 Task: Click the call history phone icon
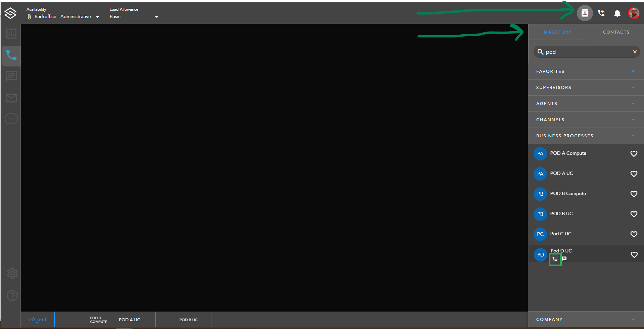tap(601, 13)
